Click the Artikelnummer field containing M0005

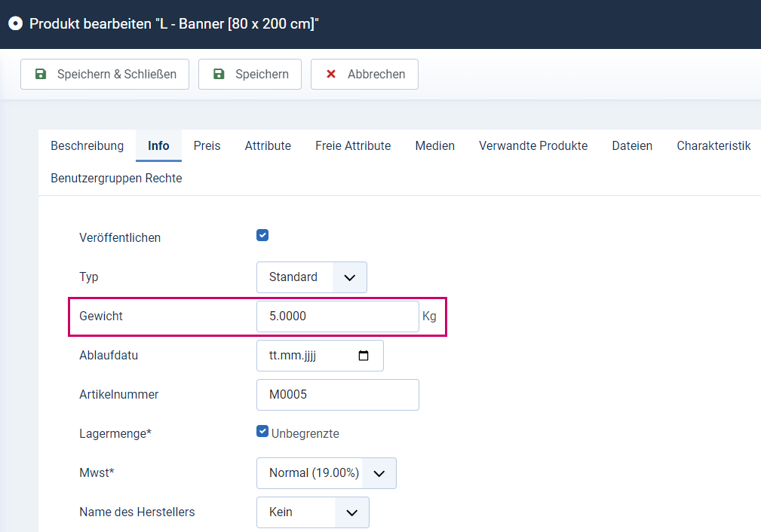coord(338,395)
